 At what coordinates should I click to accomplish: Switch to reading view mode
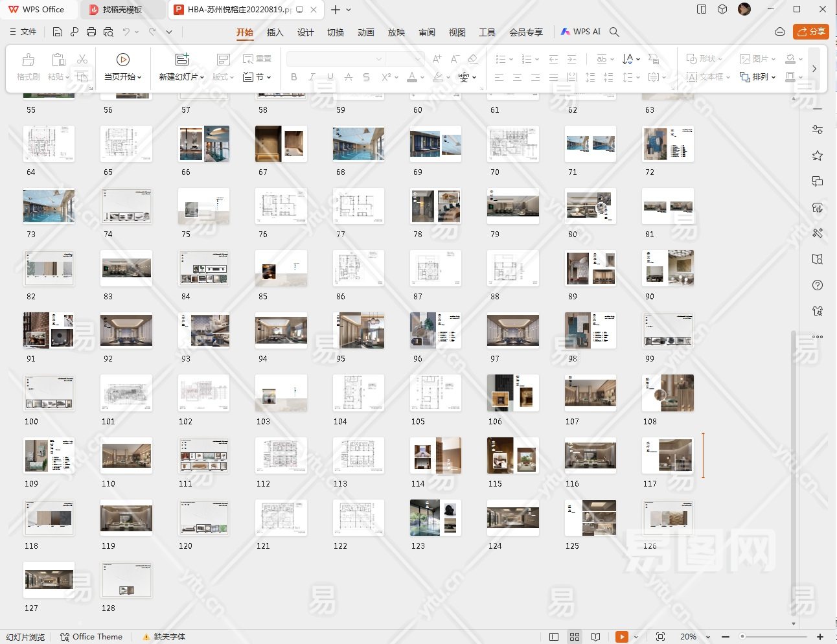point(595,637)
